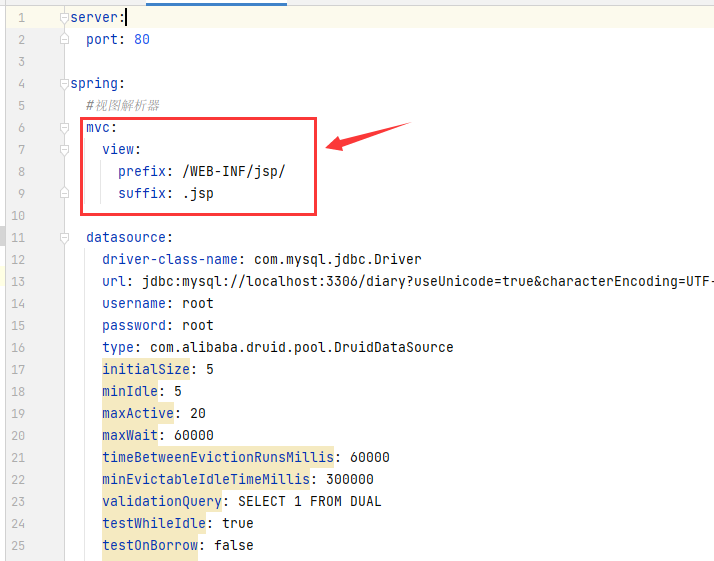Click the 'url' key
The height and width of the screenshot is (561, 714).
(114, 281)
